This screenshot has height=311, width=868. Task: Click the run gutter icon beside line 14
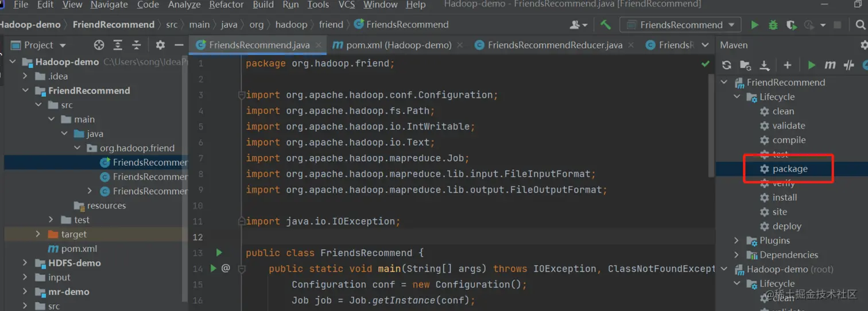[213, 268]
